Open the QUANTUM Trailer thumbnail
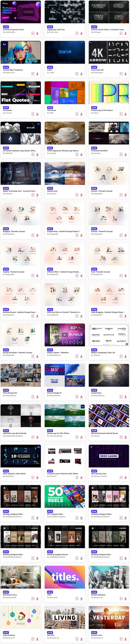 65,52
